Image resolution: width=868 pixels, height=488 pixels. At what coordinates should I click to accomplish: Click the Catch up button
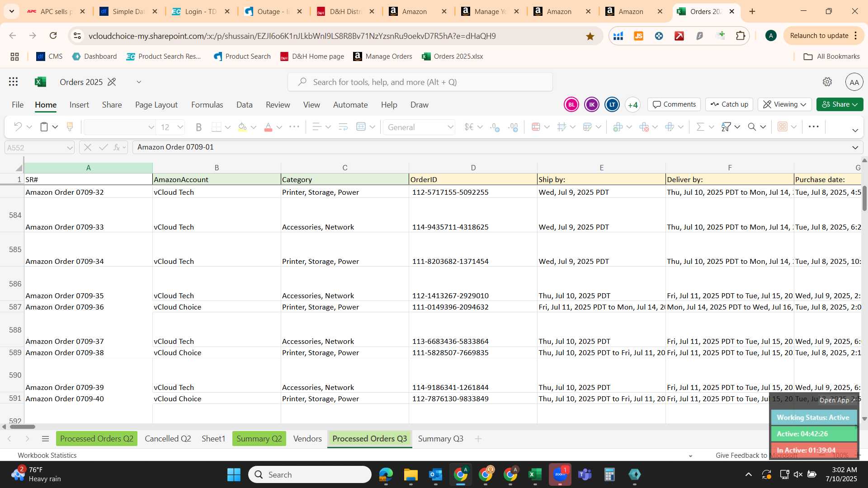(729, 104)
